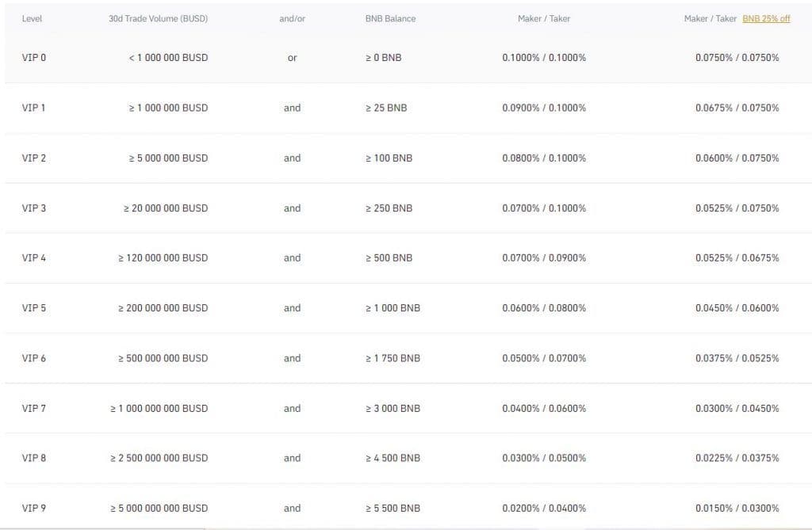Select the VIP 6 row label
This screenshot has height=530, width=812.
pyautogui.click(x=34, y=358)
